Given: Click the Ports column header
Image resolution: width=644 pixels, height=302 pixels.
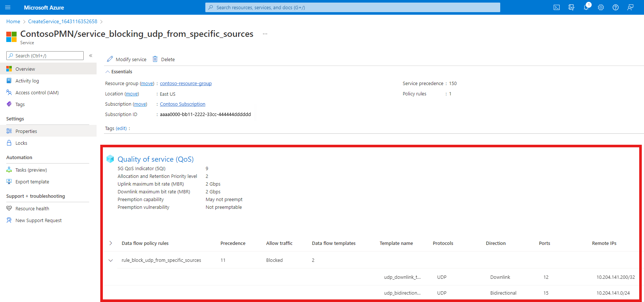Looking at the screenshot, I should click(544, 243).
